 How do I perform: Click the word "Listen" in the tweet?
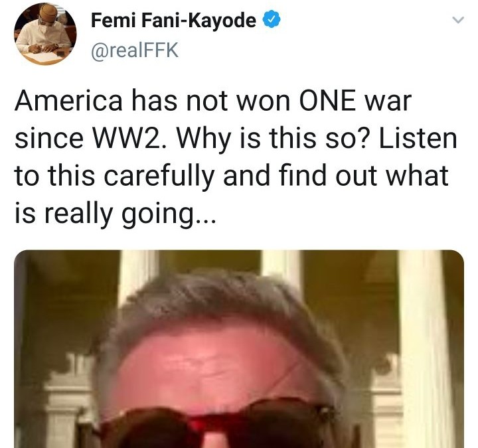418,138
